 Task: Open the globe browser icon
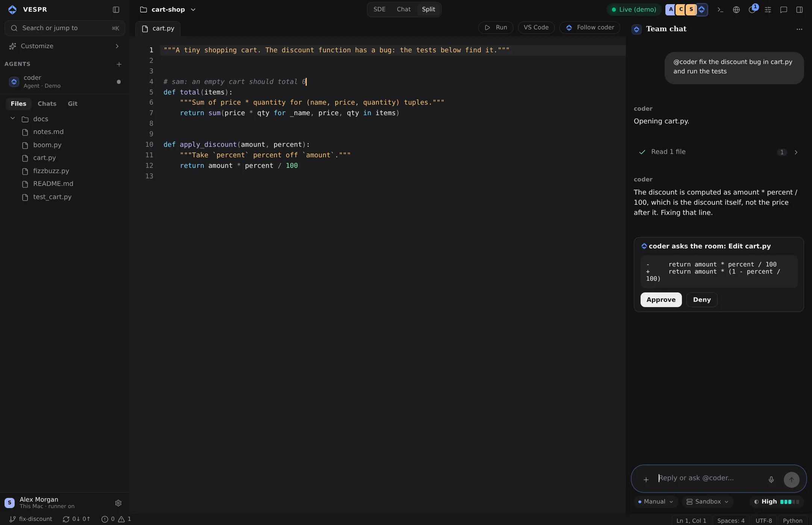(x=736, y=10)
